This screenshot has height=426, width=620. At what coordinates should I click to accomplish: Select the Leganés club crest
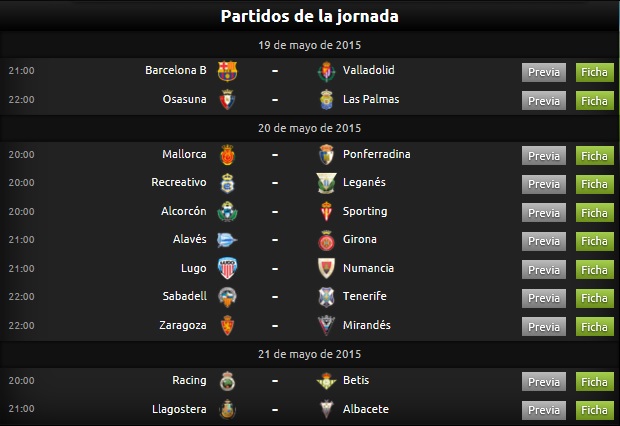326,183
